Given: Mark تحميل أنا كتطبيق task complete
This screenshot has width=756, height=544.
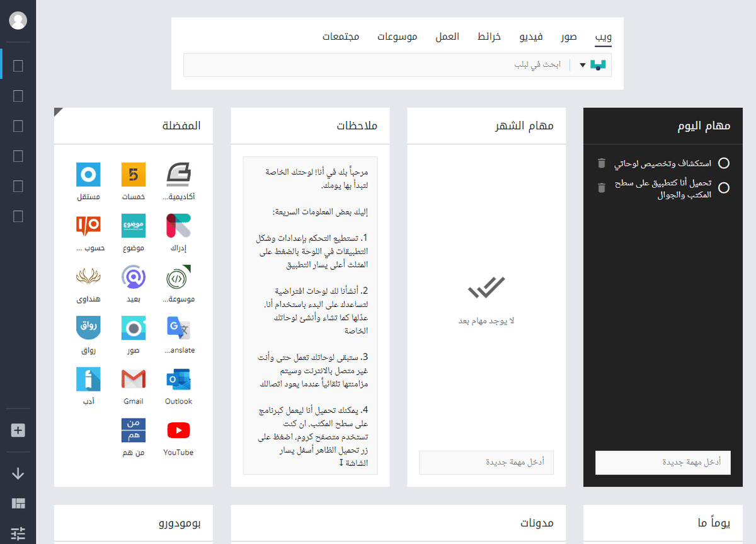Looking at the screenshot, I should [724, 187].
